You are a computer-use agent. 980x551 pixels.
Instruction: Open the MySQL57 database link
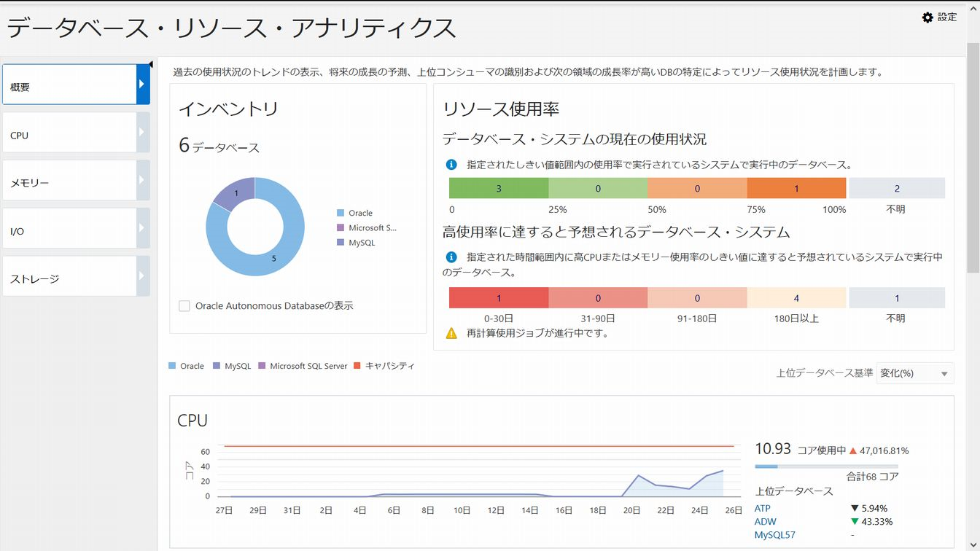point(774,535)
